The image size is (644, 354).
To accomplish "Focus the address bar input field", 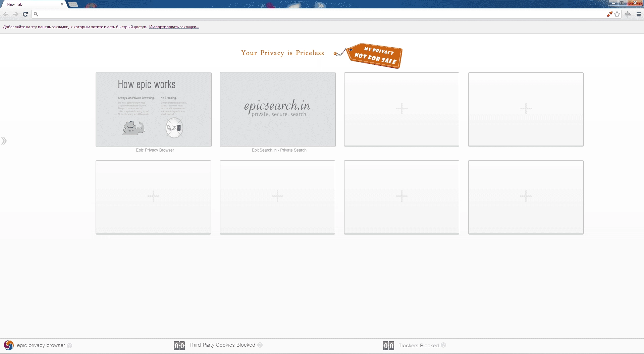I will tap(322, 14).
